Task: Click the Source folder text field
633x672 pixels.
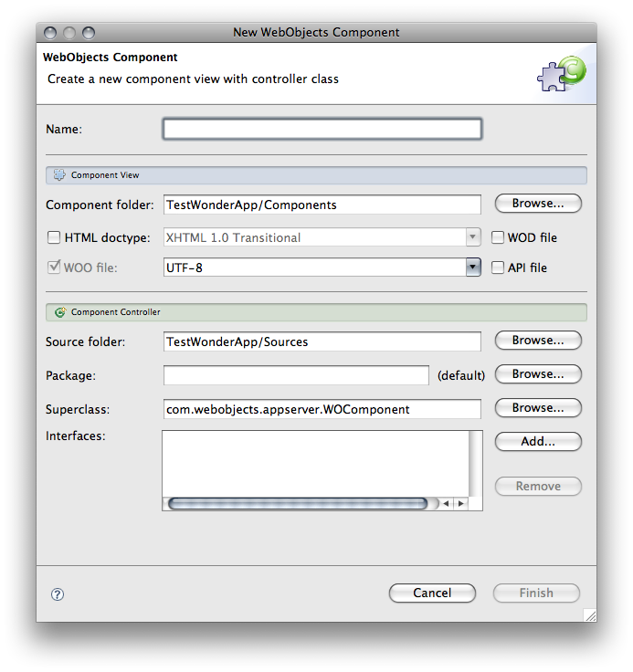Action: (322, 341)
